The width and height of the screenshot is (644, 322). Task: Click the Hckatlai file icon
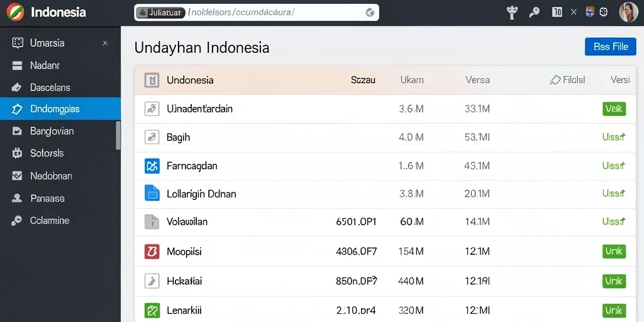pyautogui.click(x=152, y=281)
